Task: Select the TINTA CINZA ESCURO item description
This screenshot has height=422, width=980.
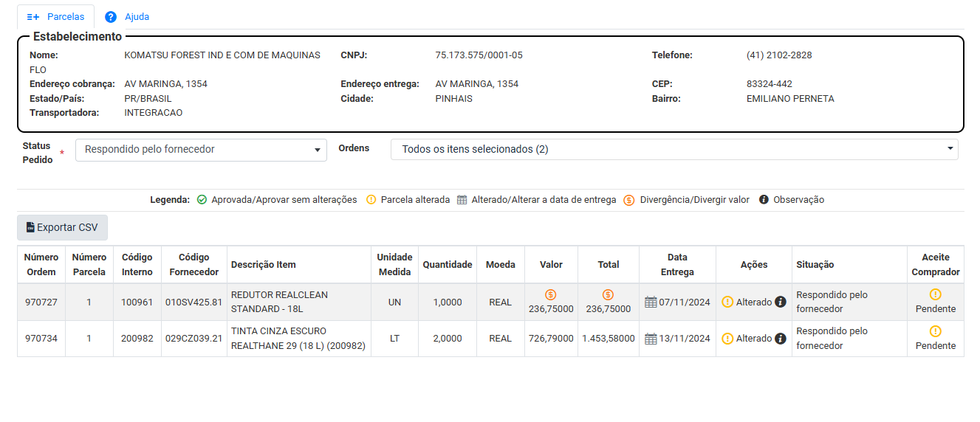Action: 298,339
